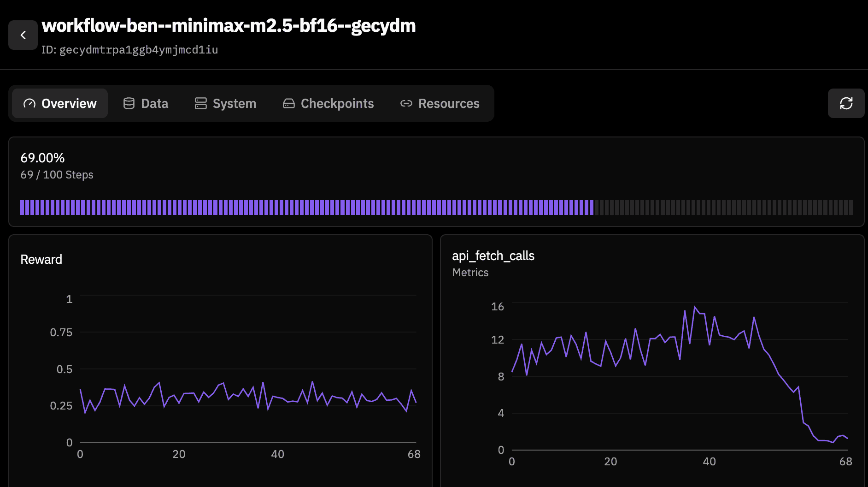Click the database icon beside Data

[x=128, y=103]
